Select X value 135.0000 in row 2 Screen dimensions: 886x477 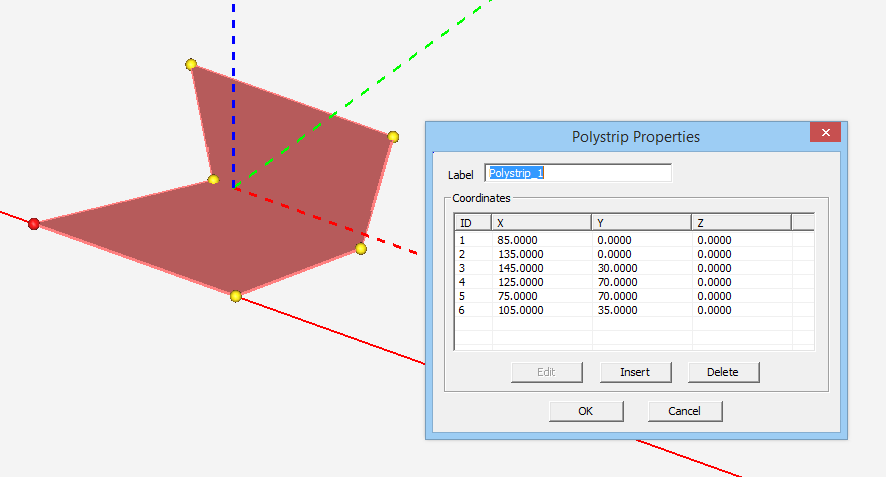pyautogui.click(x=520, y=254)
